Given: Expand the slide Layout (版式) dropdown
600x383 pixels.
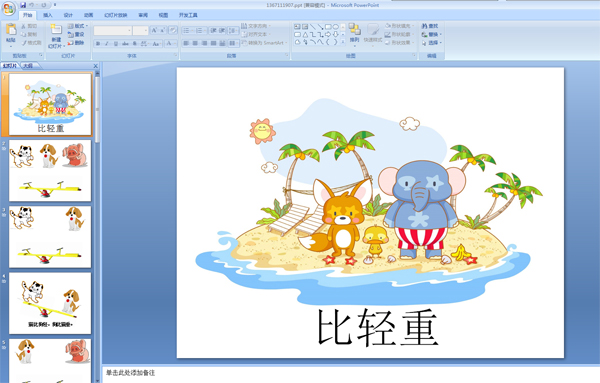Looking at the screenshot, I should (78, 26).
